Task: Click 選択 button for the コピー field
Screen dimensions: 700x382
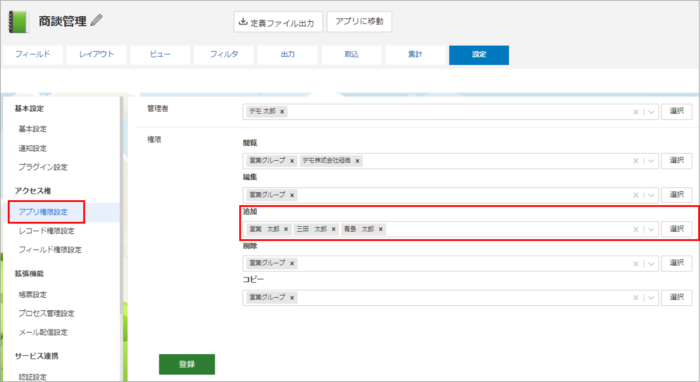Action: click(677, 297)
